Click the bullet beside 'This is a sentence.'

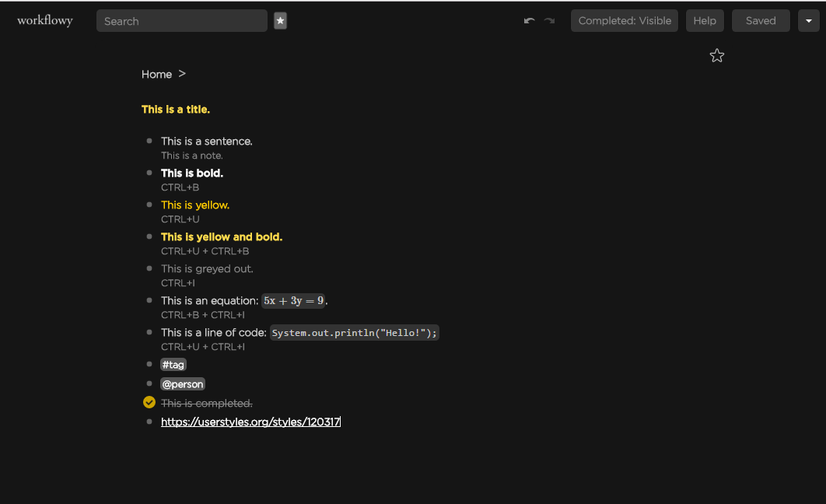pyautogui.click(x=149, y=140)
